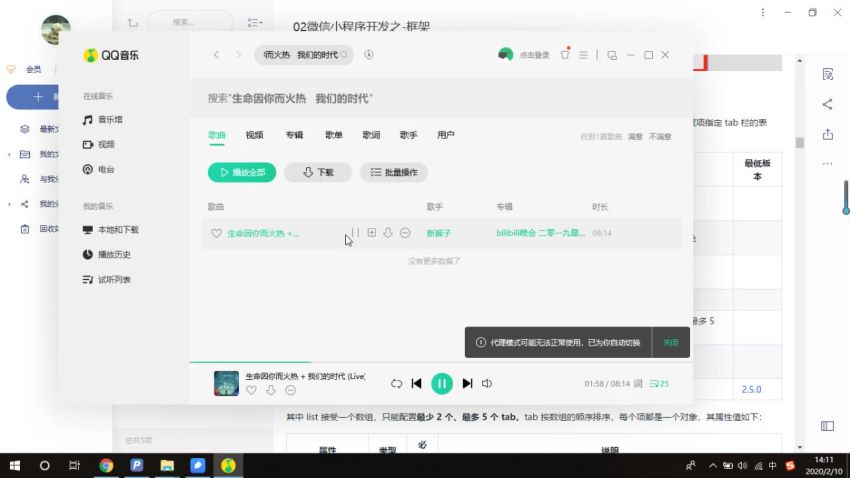Click the 批量操作 button
This screenshot has width=850, height=478.
(x=394, y=172)
